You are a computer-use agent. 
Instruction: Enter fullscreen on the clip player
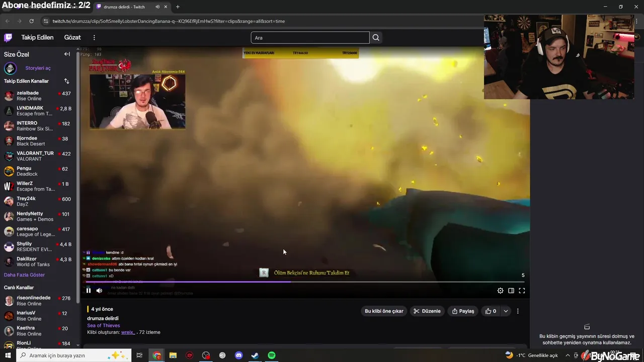[522, 291]
